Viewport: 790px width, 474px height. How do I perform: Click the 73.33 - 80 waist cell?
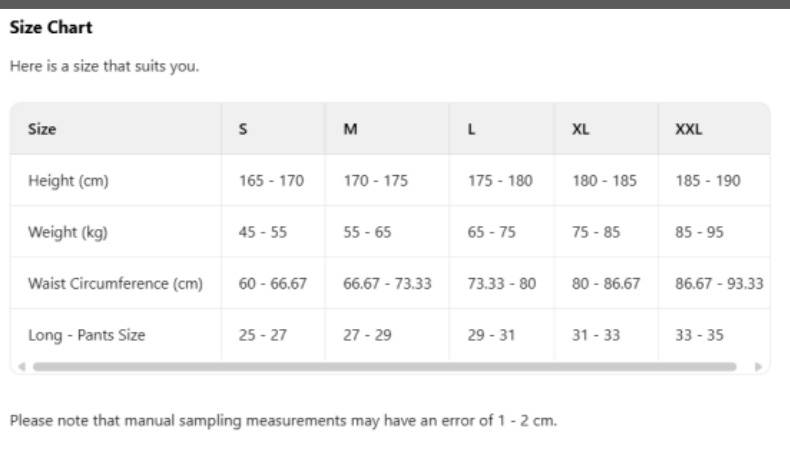(501, 284)
